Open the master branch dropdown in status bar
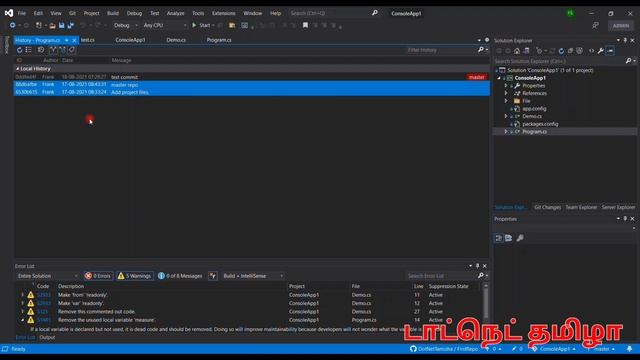The height and width of the screenshot is (360, 640). [601, 349]
